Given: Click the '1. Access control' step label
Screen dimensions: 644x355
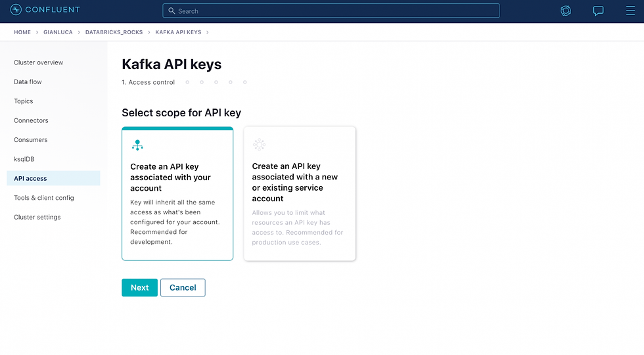Looking at the screenshot, I should coord(149,82).
